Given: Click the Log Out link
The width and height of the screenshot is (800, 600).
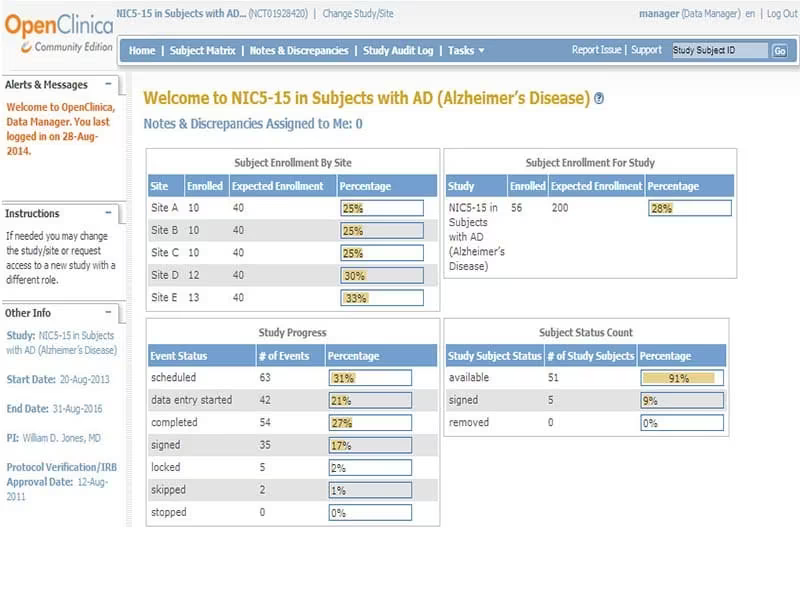Looking at the screenshot, I should (x=782, y=14).
